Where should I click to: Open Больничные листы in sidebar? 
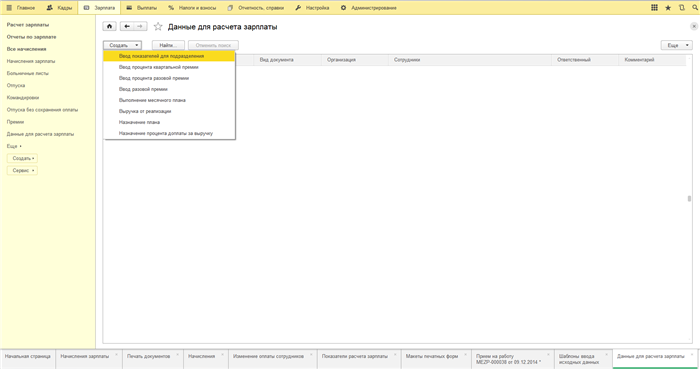(x=28, y=73)
